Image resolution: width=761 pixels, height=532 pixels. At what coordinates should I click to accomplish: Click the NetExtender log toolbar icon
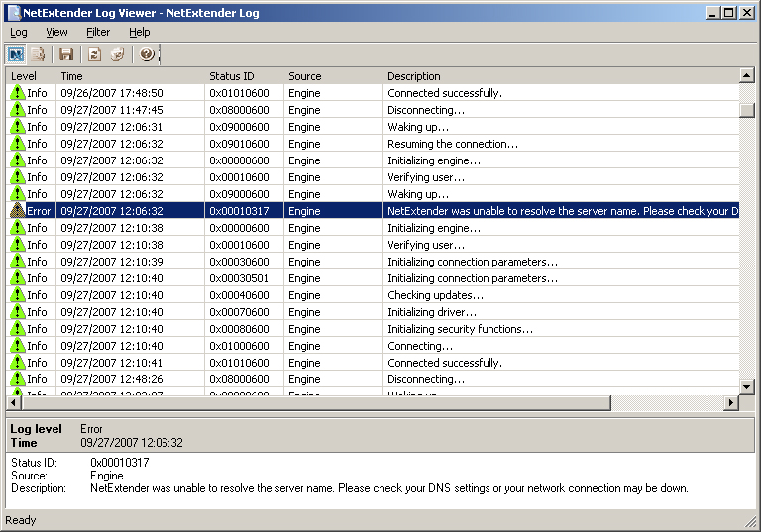(16, 54)
